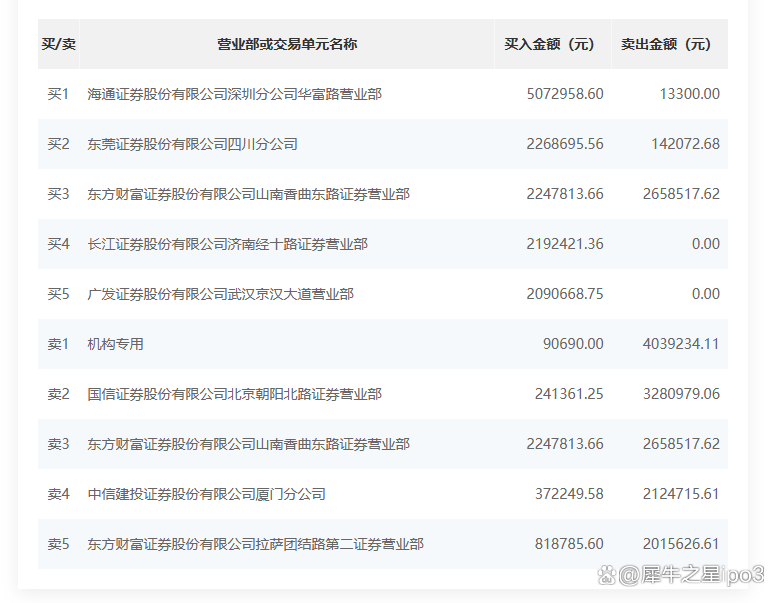Click the 买/卖 column header
This screenshot has height=603, width=780.
(58, 44)
